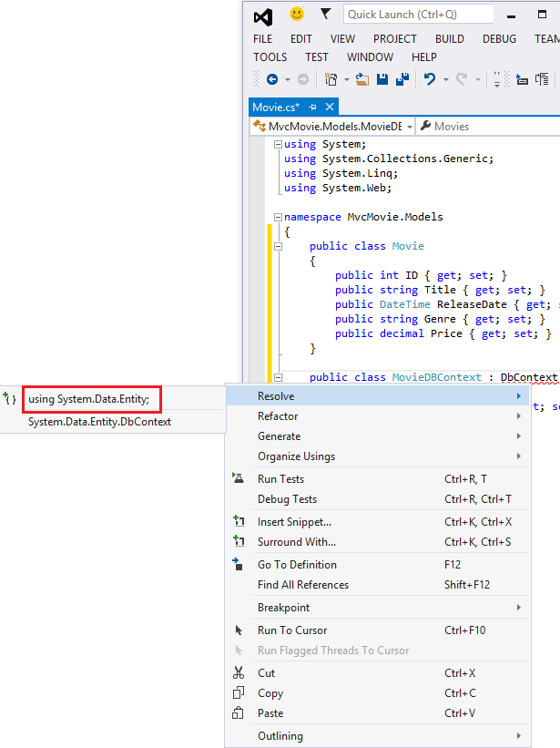Viewport: 560px width, 748px height.
Task: Open the Navigate Backward history dropdown arrow
Action: coord(288,79)
